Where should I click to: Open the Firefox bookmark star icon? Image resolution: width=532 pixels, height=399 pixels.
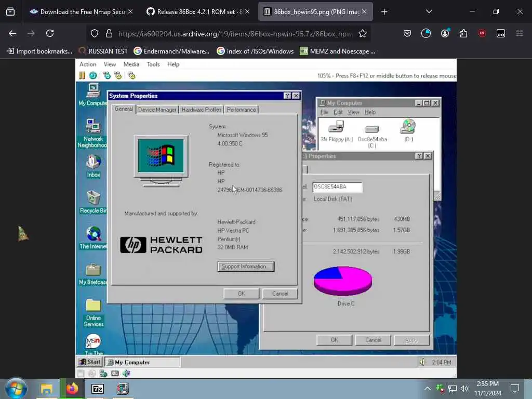(362, 33)
